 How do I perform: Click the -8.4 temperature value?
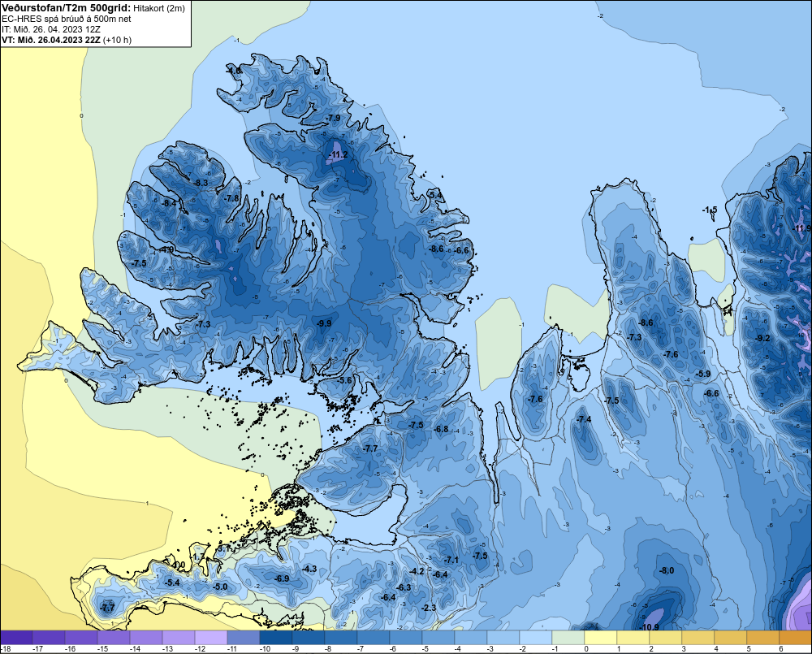click(170, 204)
